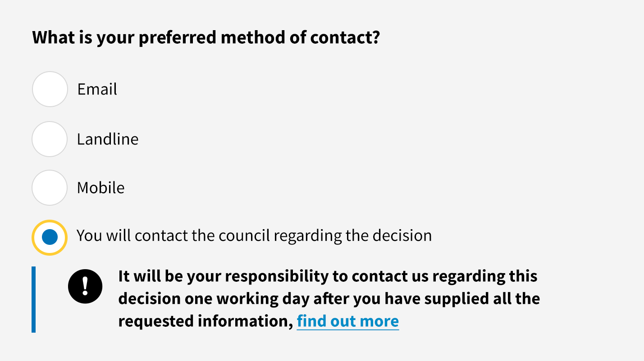Image resolution: width=644 pixels, height=361 pixels.
Task: Click the "Email" label text
Action: tap(97, 89)
